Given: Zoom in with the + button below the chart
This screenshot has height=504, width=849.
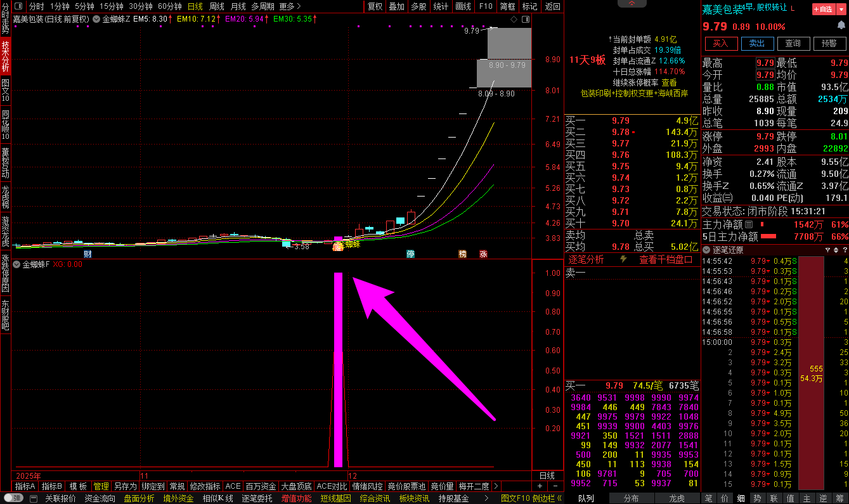Looking at the screenshot, I should pyautogui.click(x=540, y=486).
